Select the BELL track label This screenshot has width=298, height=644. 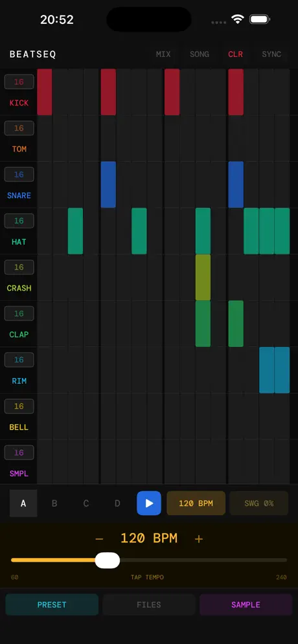(19, 427)
